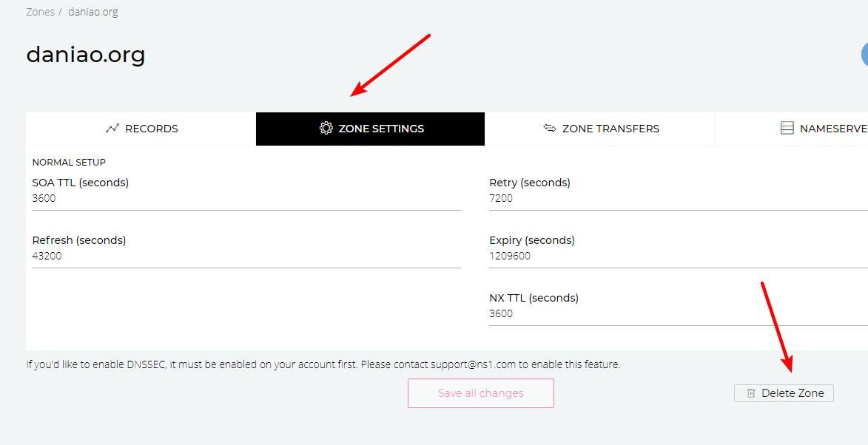Click the blue circle icon at top right

(x=864, y=55)
